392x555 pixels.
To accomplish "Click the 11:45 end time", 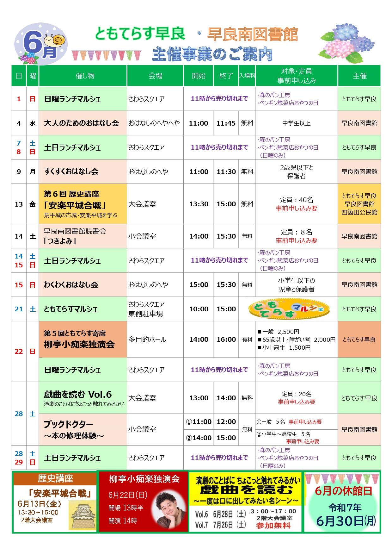I will click(x=226, y=123).
